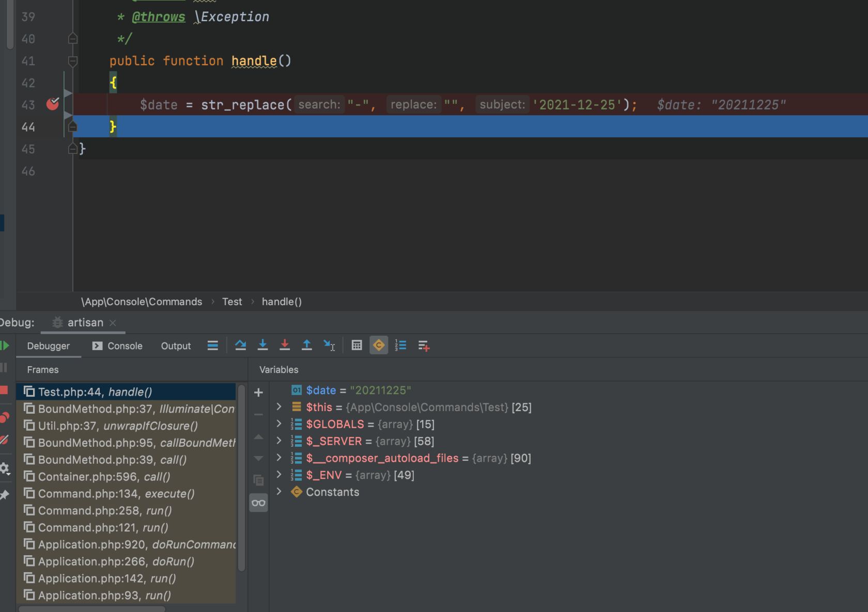
Task: Switch to the Console tab
Action: tap(117, 346)
